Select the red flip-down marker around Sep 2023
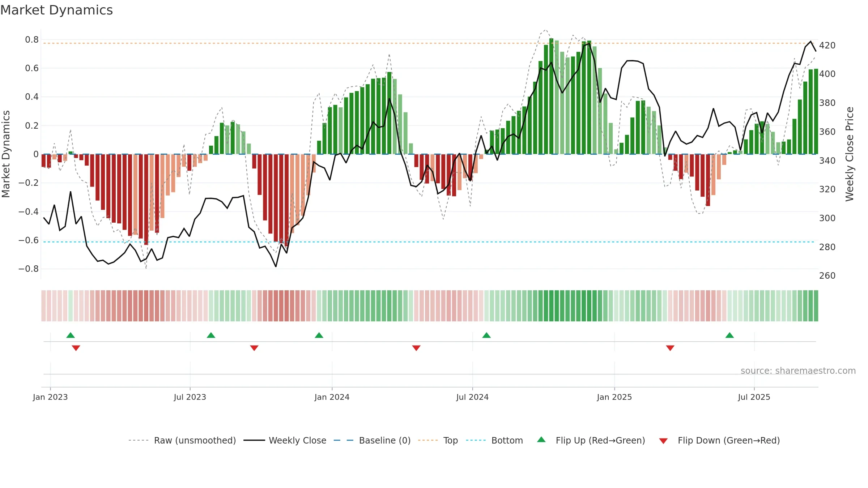This screenshot has height=488, width=868. [x=254, y=348]
